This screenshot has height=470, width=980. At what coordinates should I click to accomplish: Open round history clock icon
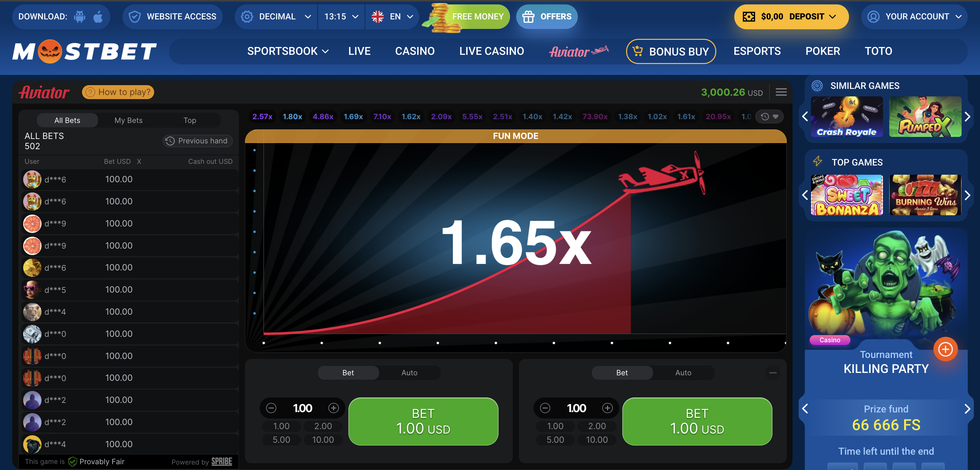(765, 116)
